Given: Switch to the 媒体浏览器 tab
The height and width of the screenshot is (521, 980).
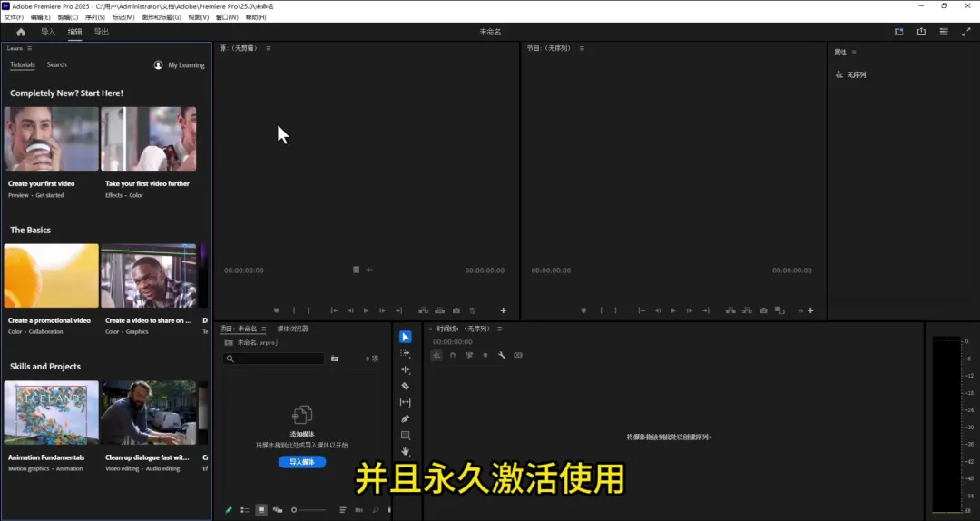Looking at the screenshot, I should coord(292,329).
